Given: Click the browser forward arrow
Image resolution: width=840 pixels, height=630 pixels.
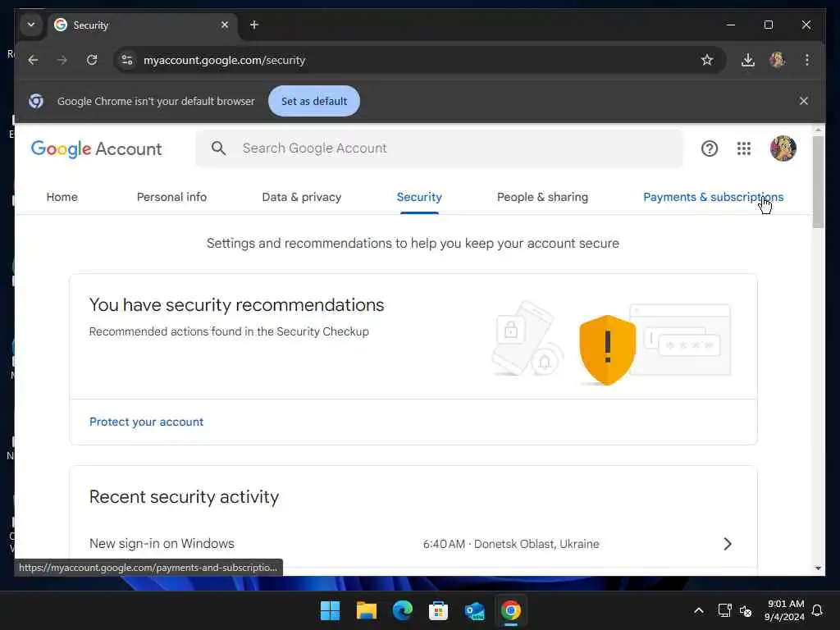Looking at the screenshot, I should [x=62, y=60].
